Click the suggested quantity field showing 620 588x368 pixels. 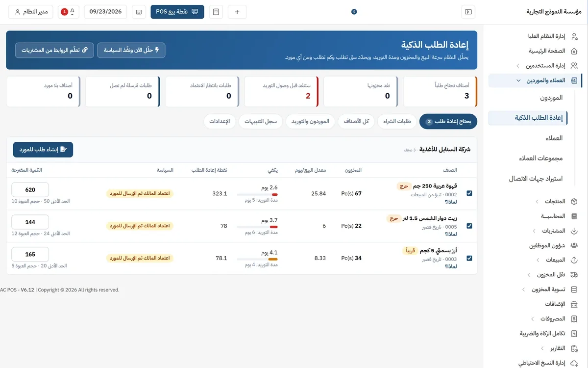tap(30, 190)
